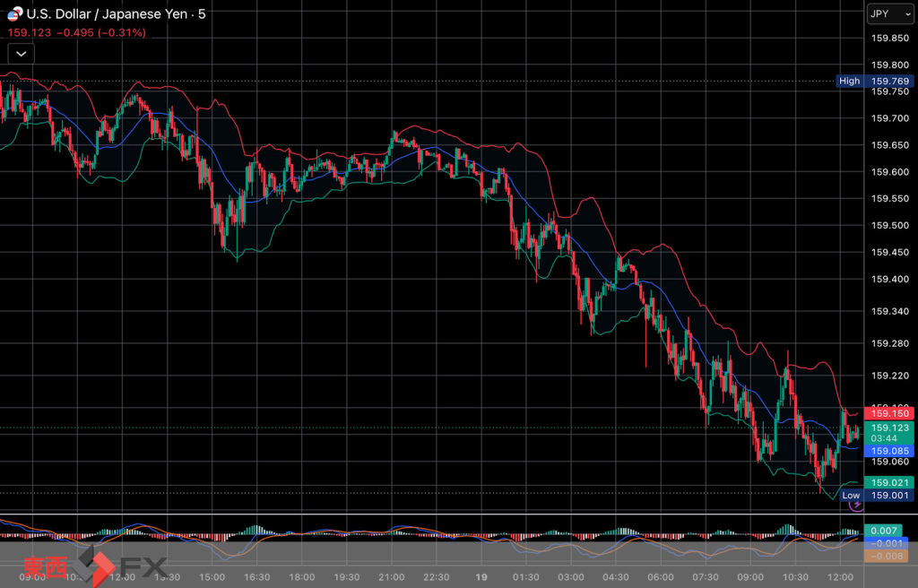Click the 159.700 price axis label
This screenshot has height=588, width=918.
(890, 118)
